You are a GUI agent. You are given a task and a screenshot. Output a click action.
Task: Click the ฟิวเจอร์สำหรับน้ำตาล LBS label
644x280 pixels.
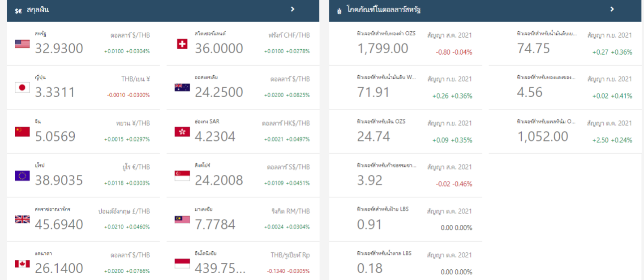click(384, 253)
